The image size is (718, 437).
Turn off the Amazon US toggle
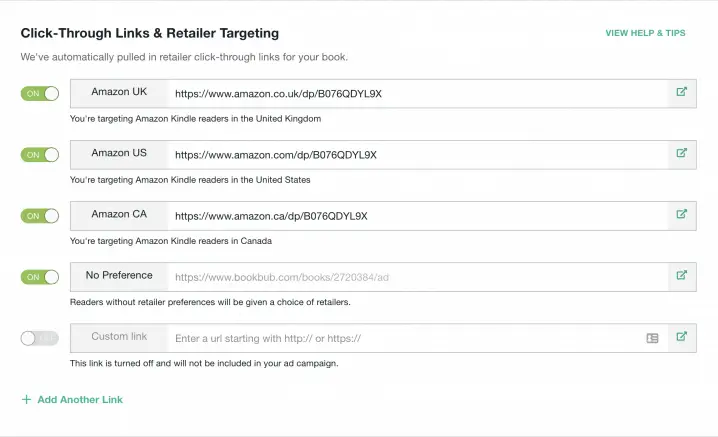click(x=40, y=155)
